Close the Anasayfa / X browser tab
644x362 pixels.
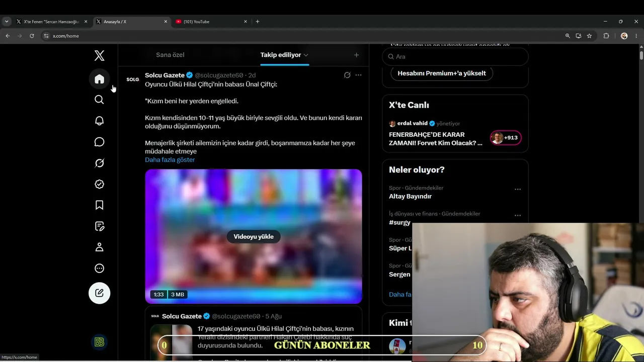click(166, 22)
